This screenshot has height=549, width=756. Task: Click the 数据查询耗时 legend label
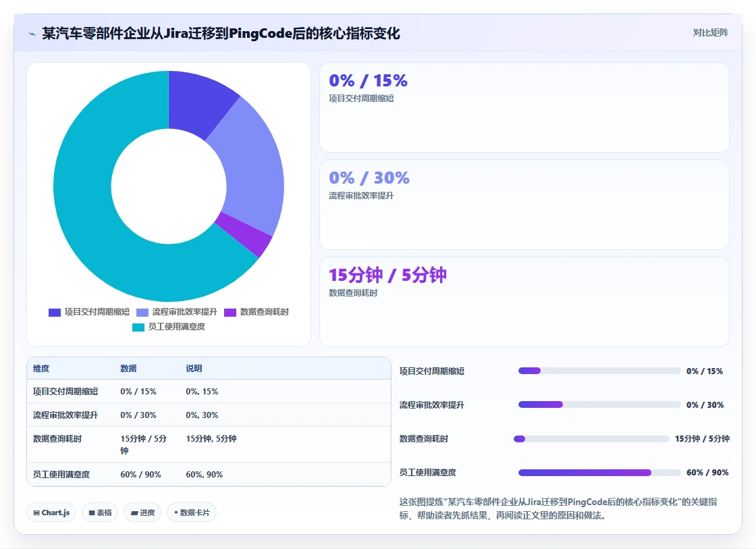click(x=264, y=312)
